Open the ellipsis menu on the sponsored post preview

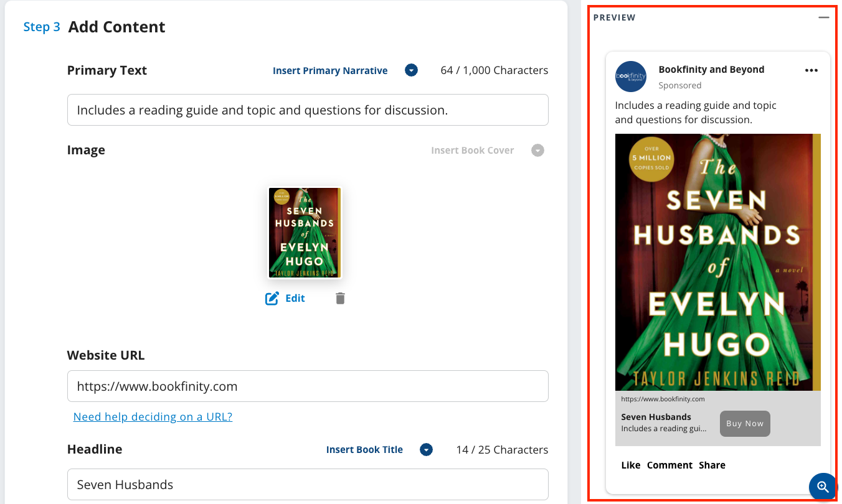(x=811, y=70)
